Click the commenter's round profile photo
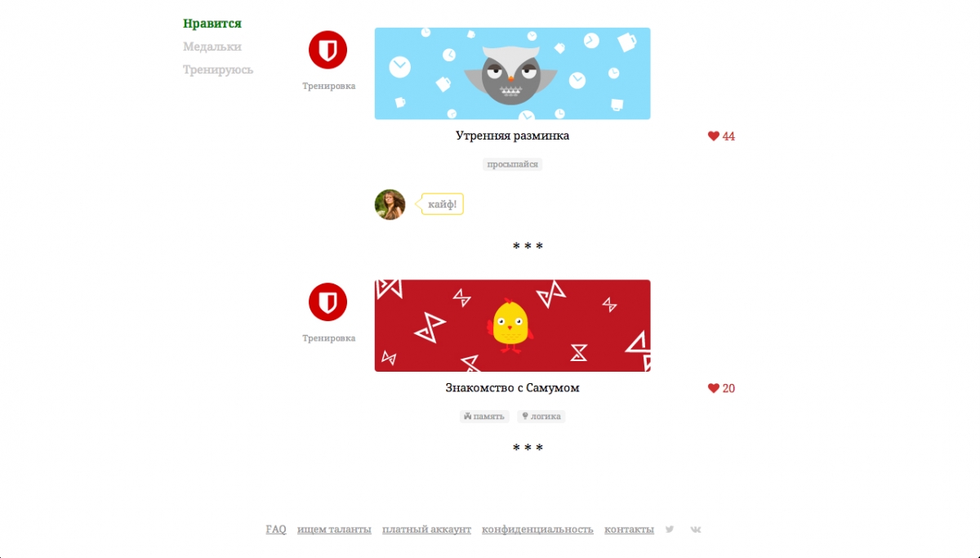 coord(390,204)
